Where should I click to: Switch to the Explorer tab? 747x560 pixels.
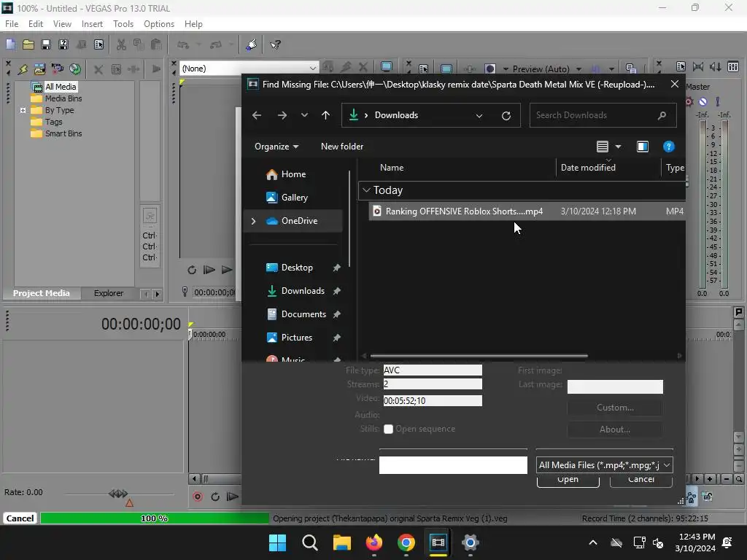(109, 293)
